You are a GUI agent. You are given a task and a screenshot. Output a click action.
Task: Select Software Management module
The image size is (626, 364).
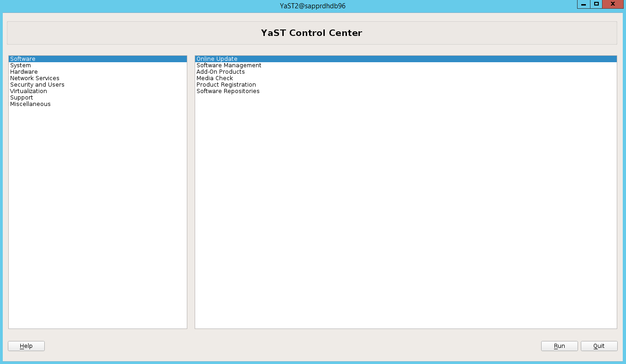406,65
